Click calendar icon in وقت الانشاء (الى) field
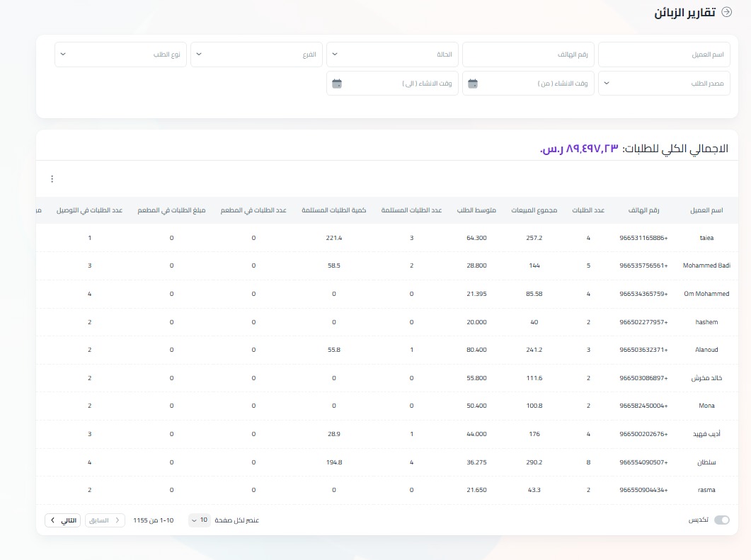 pos(337,84)
